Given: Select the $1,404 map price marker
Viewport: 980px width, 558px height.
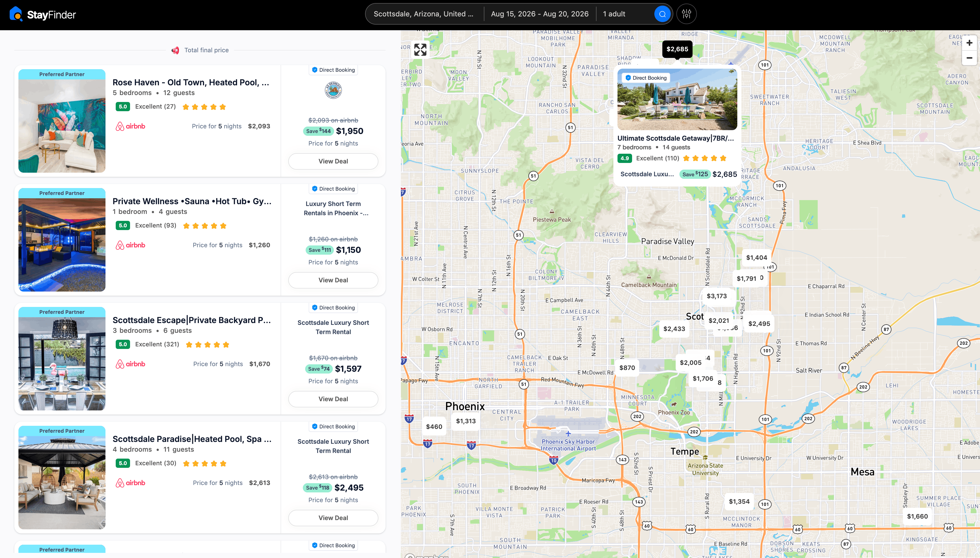Looking at the screenshot, I should pos(756,257).
